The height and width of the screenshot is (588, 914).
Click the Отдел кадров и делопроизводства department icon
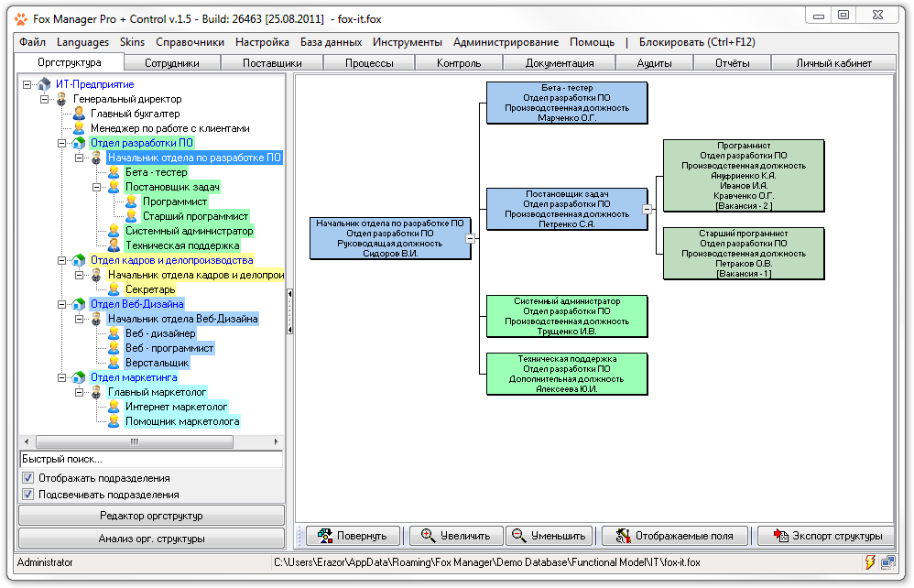[79, 260]
